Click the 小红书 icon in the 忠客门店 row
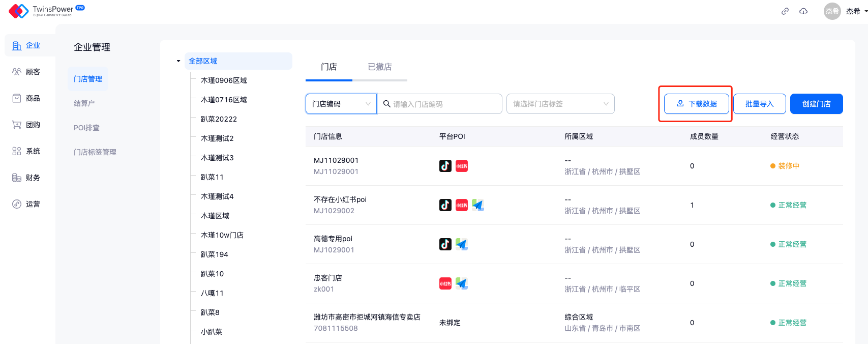Image resolution: width=868 pixels, height=344 pixels. point(445,283)
